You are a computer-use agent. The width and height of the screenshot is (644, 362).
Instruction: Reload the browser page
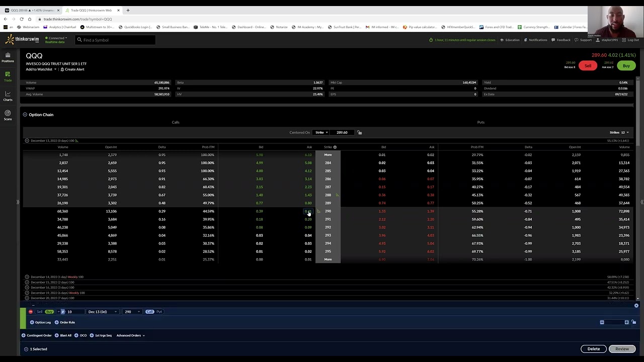(x=22, y=19)
